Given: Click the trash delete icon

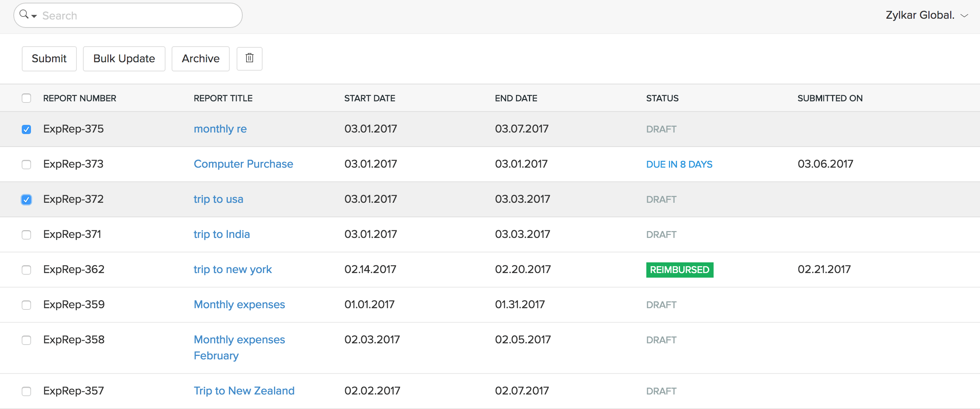Looking at the screenshot, I should tap(249, 58).
